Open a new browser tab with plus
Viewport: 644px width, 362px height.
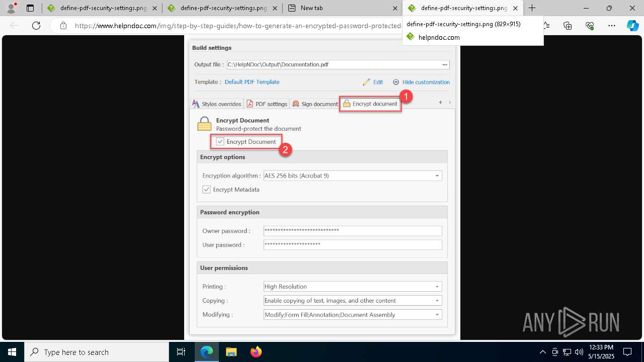pos(532,8)
